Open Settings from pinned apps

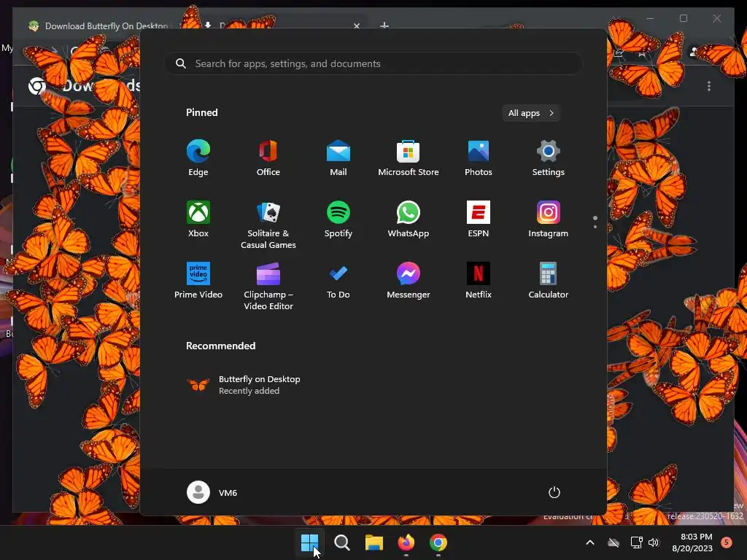coord(549,158)
